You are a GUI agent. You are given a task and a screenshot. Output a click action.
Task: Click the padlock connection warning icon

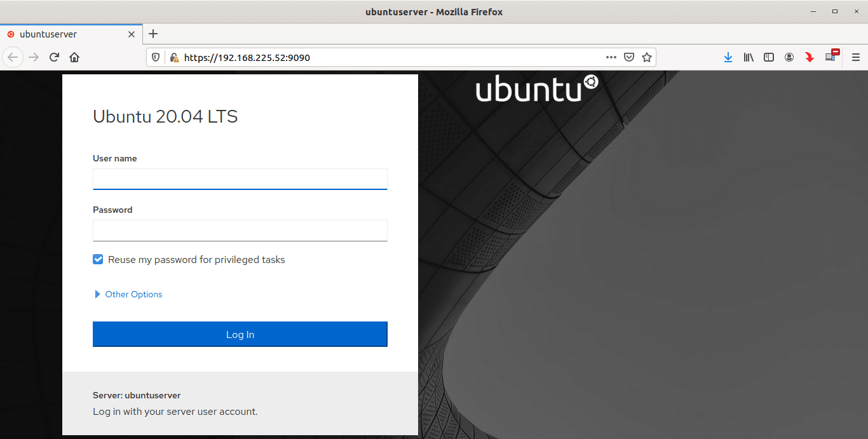pyautogui.click(x=173, y=57)
